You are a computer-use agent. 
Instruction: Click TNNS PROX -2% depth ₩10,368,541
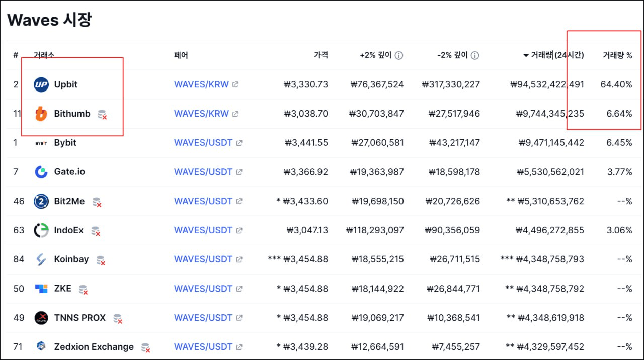[453, 318]
